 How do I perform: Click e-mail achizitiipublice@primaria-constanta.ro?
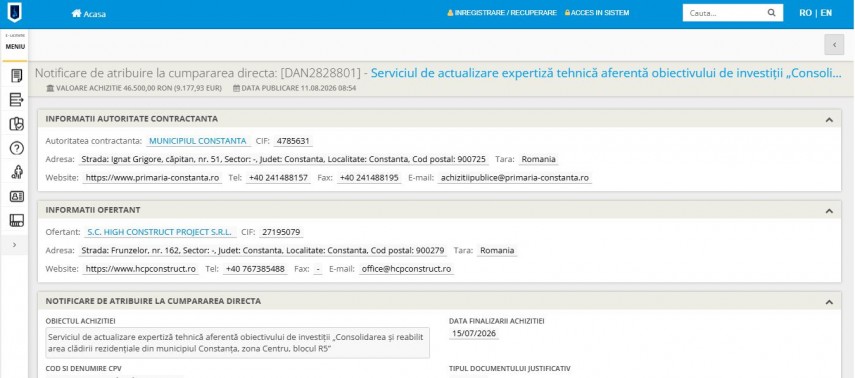click(x=515, y=178)
